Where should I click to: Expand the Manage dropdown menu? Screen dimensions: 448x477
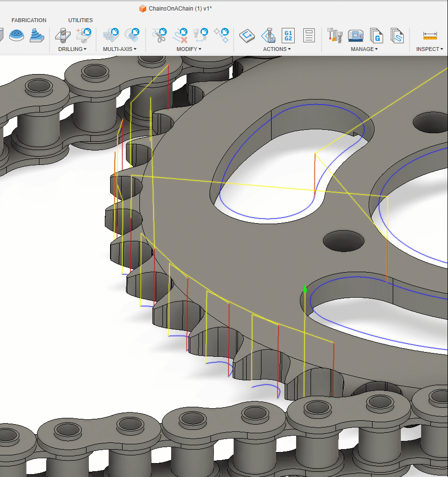364,49
